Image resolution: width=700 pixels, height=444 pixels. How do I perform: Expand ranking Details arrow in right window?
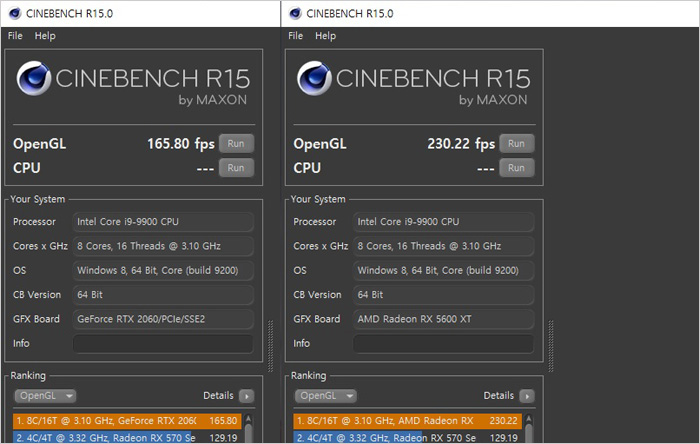(x=527, y=396)
